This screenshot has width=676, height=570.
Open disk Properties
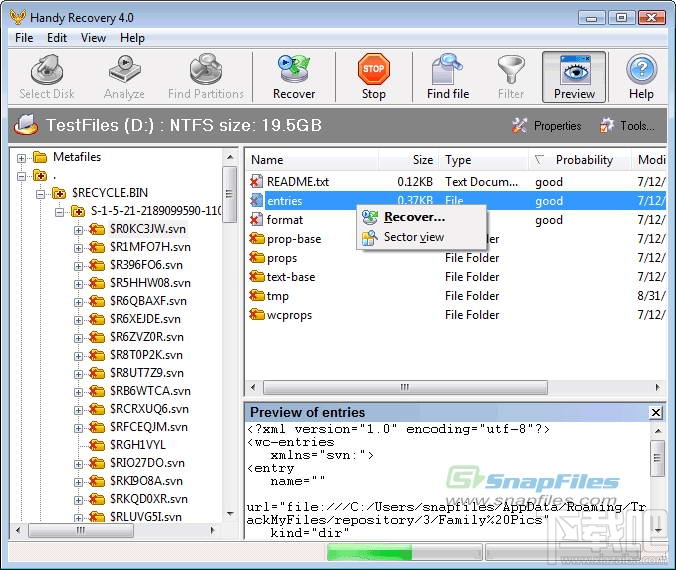pos(546,126)
